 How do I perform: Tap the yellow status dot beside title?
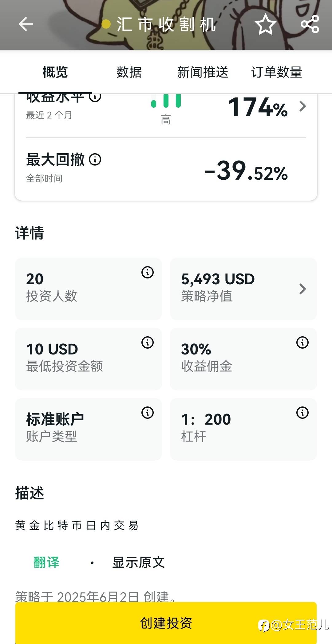coord(106,24)
